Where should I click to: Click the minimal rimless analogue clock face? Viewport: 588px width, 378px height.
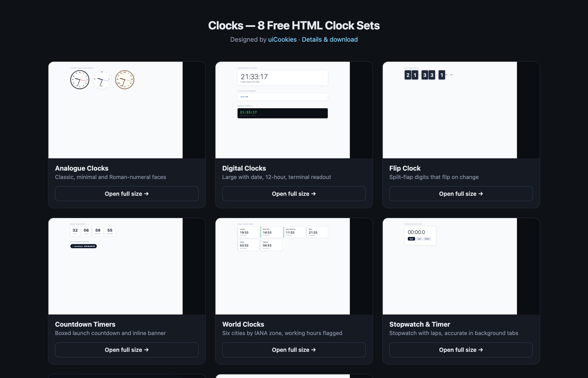pyautogui.click(x=102, y=80)
